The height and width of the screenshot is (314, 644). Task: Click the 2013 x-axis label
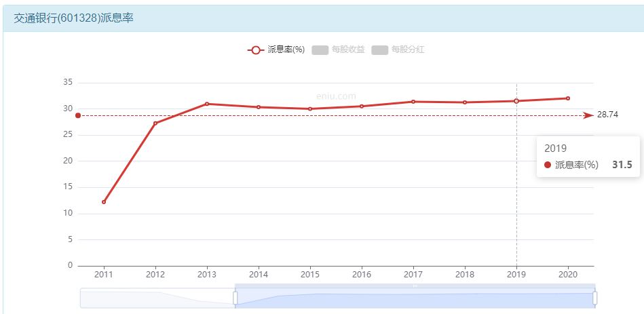207,275
